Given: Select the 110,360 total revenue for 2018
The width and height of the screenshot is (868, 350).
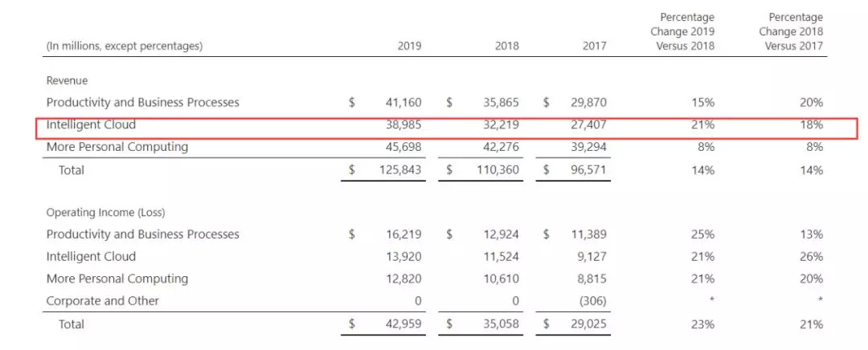Looking at the screenshot, I should coord(495,170).
